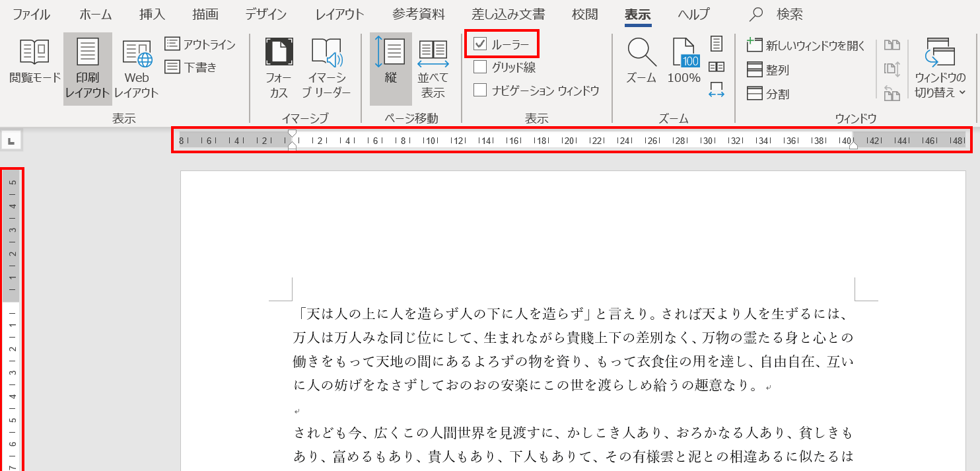Open the ズーム dialog
980x471 pixels.
click(641, 61)
